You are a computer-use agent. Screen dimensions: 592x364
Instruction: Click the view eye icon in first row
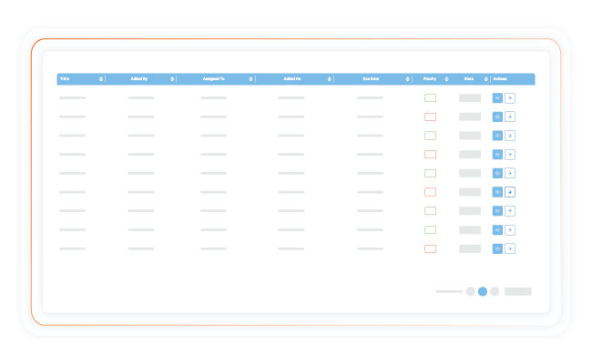pyautogui.click(x=497, y=97)
